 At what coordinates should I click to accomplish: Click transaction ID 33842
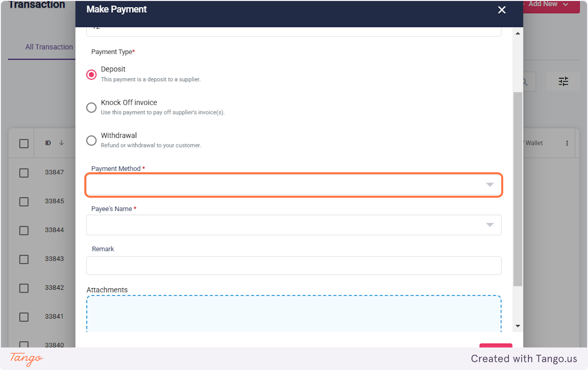(54, 288)
